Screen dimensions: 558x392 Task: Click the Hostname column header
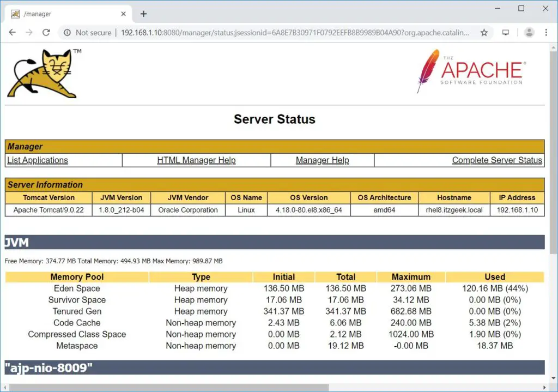(454, 197)
